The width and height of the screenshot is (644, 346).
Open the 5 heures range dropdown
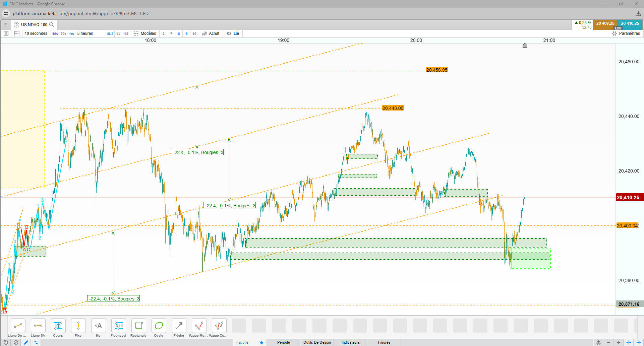(x=85, y=33)
